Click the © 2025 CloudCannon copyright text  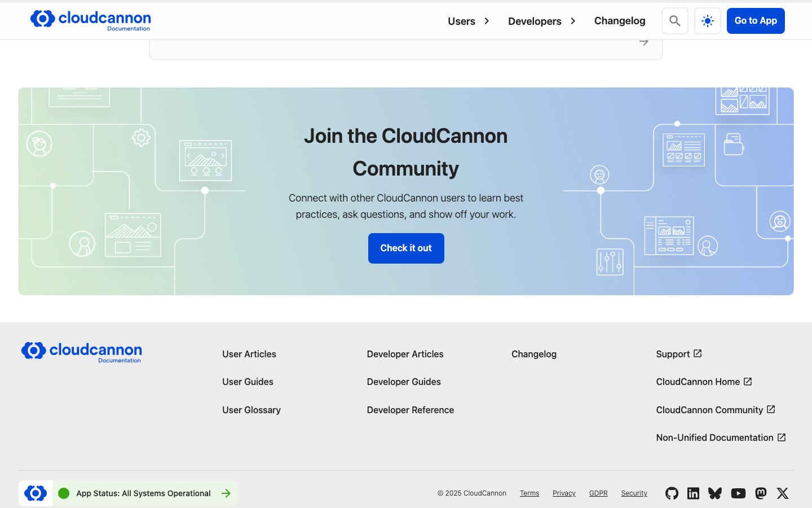[472, 493]
